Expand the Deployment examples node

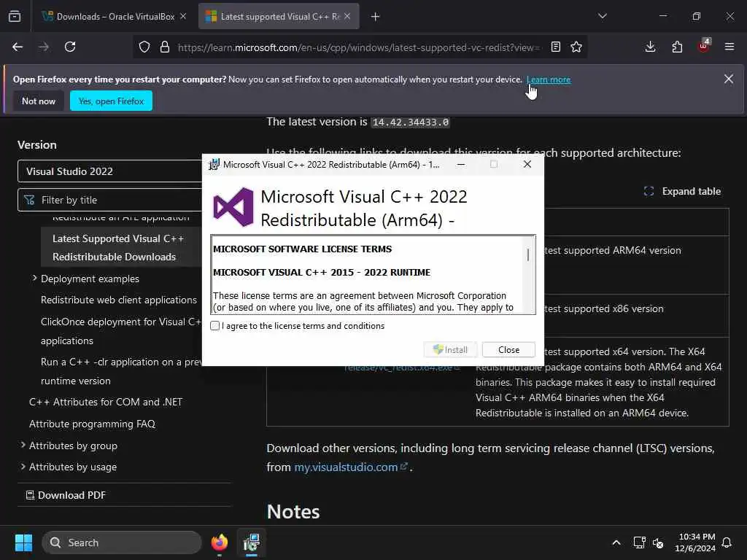coord(34,278)
